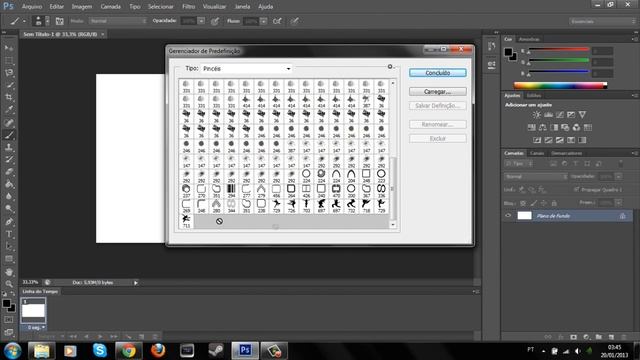
Task: Select the Move tool in the toolbox
Action: 9,48
